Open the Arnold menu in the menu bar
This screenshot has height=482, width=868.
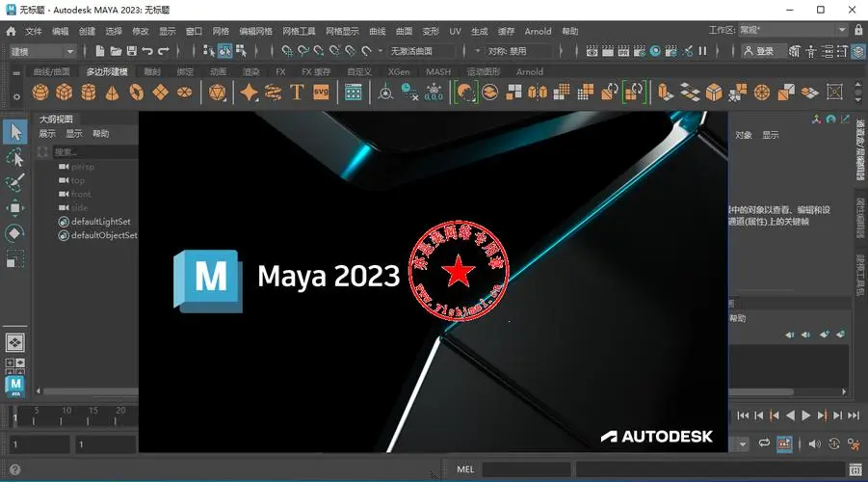pyautogui.click(x=538, y=31)
